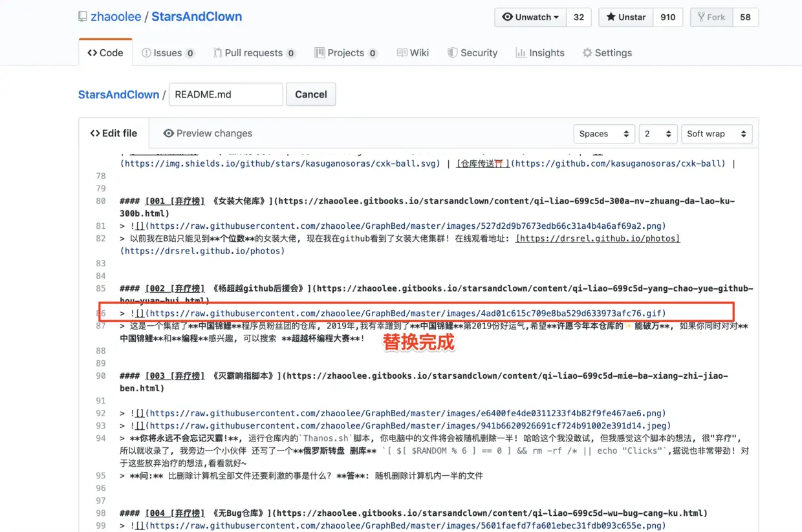Open the Wiki tab
Viewport: 802px width, 532px height.
click(413, 53)
